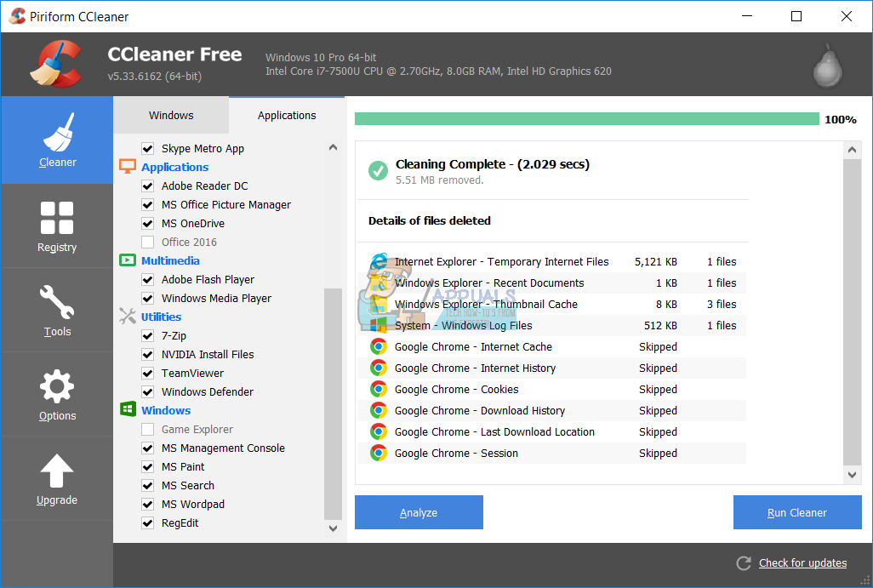Click the down arrow on the results scrollbar
Viewport: 873px width, 588px height.
click(x=852, y=475)
